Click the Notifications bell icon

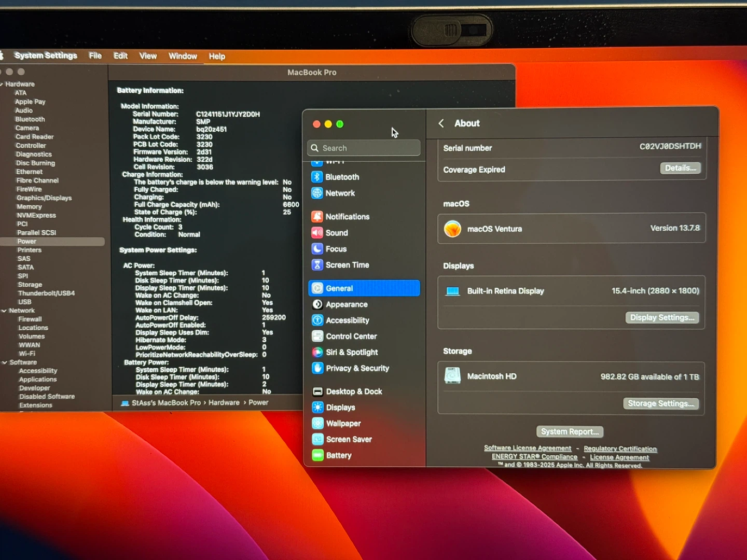click(x=317, y=217)
